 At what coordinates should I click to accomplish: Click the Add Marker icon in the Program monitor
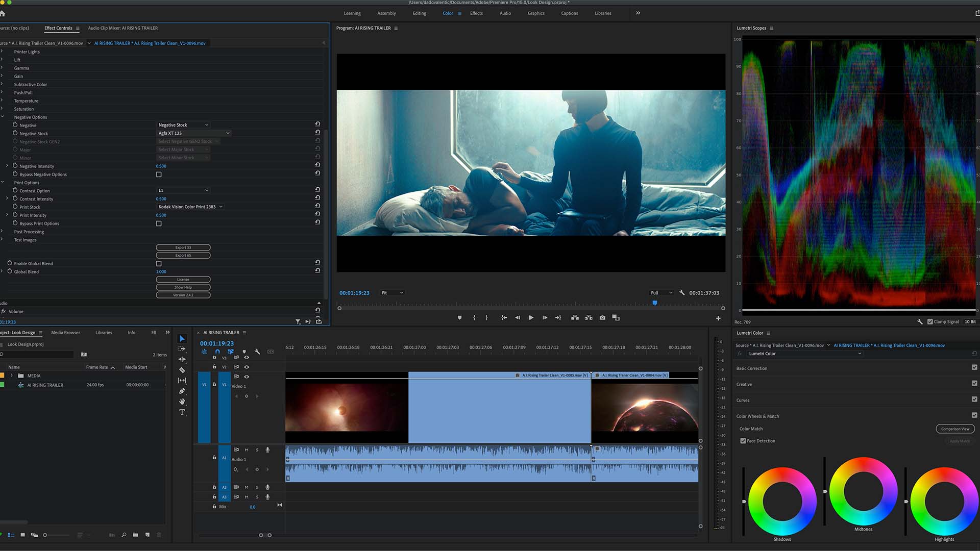click(x=459, y=318)
